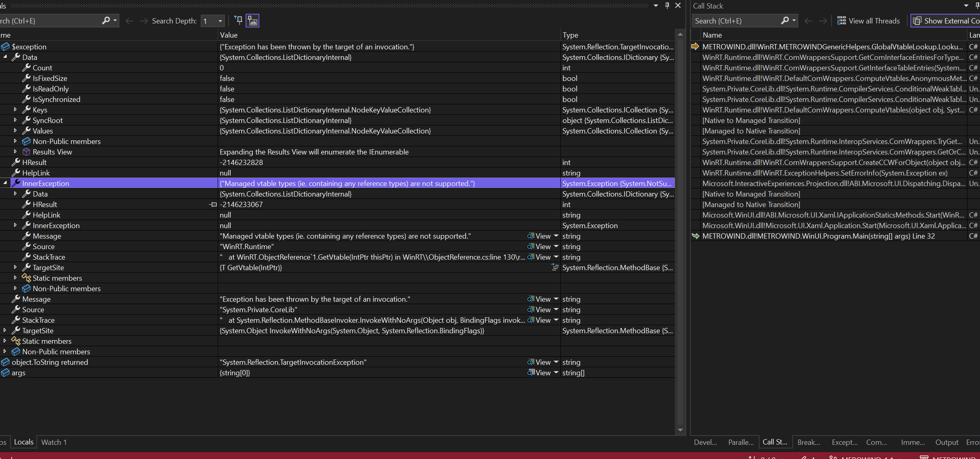
Task: Click the Locals window options dropdown arrow
Action: [x=655, y=6]
